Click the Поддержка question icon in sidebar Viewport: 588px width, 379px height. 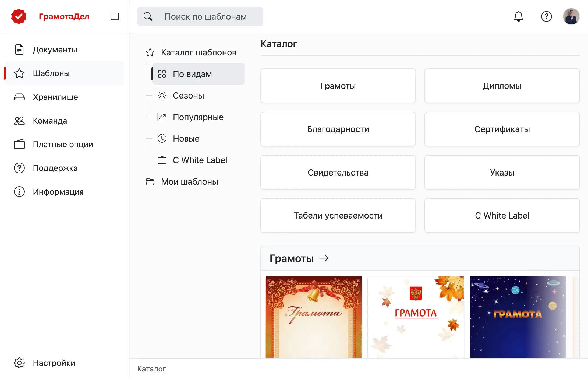coord(19,168)
